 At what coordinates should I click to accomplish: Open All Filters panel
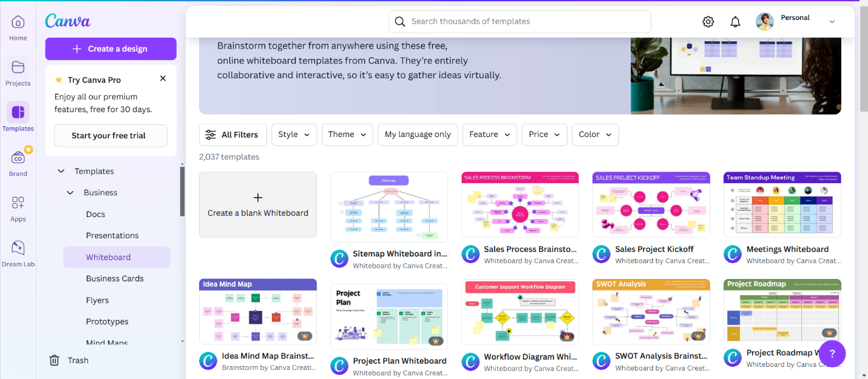pyautogui.click(x=232, y=135)
